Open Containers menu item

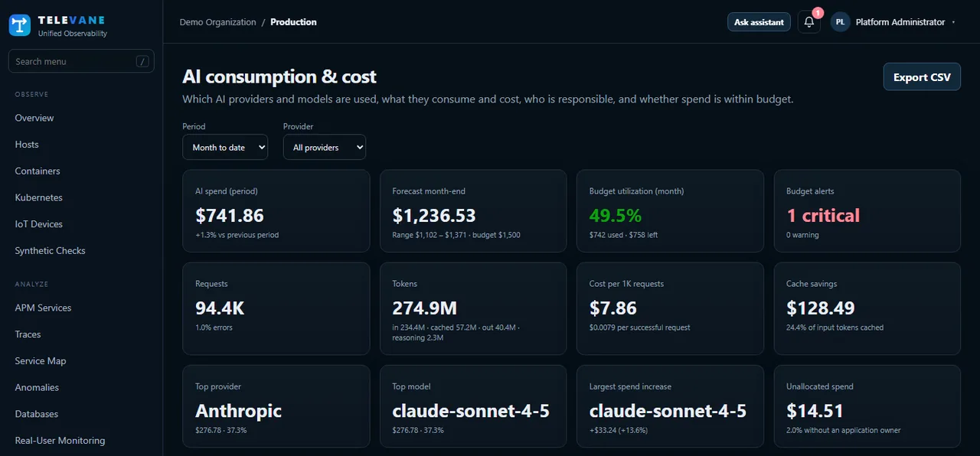[x=38, y=171]
